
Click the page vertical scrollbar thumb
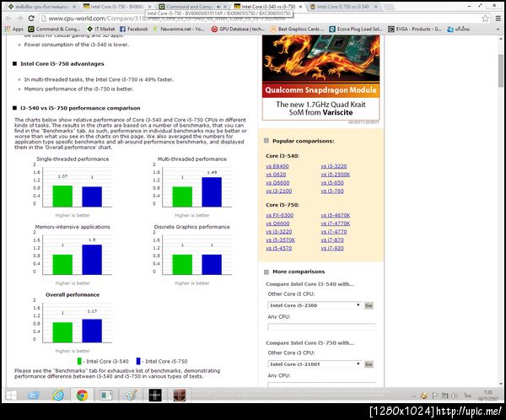500,71
